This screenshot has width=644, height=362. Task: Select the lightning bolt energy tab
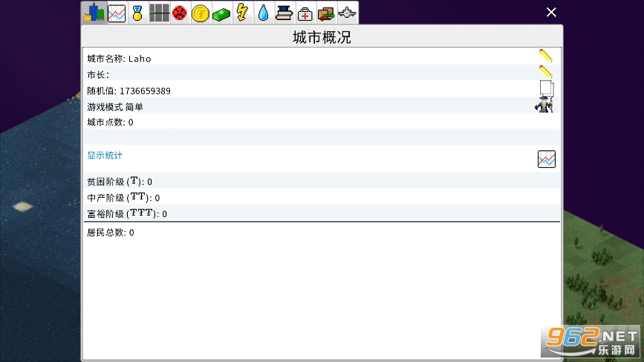point(242,13)
